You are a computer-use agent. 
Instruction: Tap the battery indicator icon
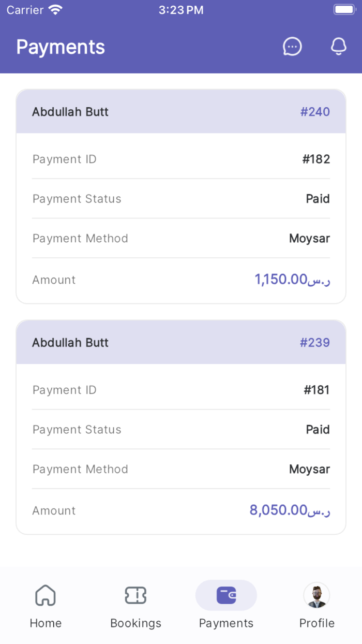pyautogui.click(x=344, y=10)
